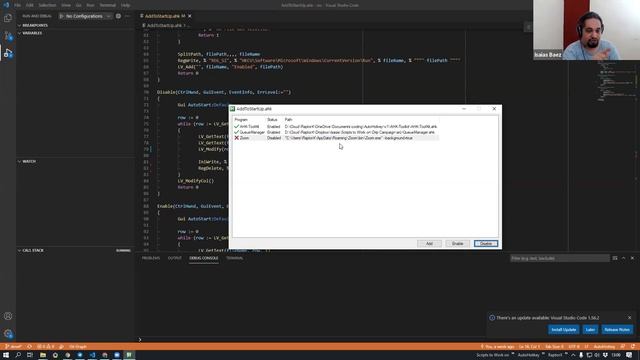
Task: Open errors and warnings status bar item
Action: 46,347
